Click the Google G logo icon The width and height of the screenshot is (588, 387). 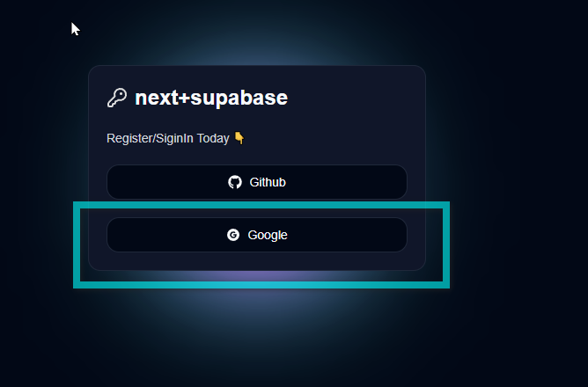coord(233,235)
